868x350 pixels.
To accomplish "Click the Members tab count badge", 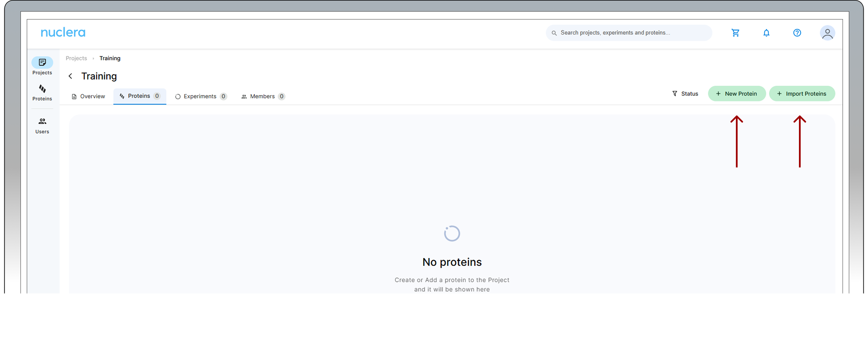I will point(282,96).
